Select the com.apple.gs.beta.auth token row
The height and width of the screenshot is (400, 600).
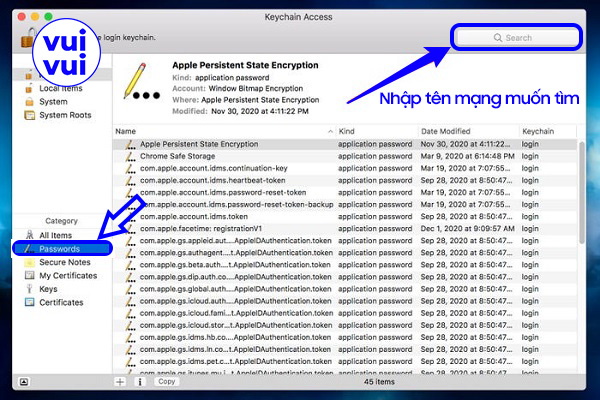pyautogui.click(x=345, y=265)
